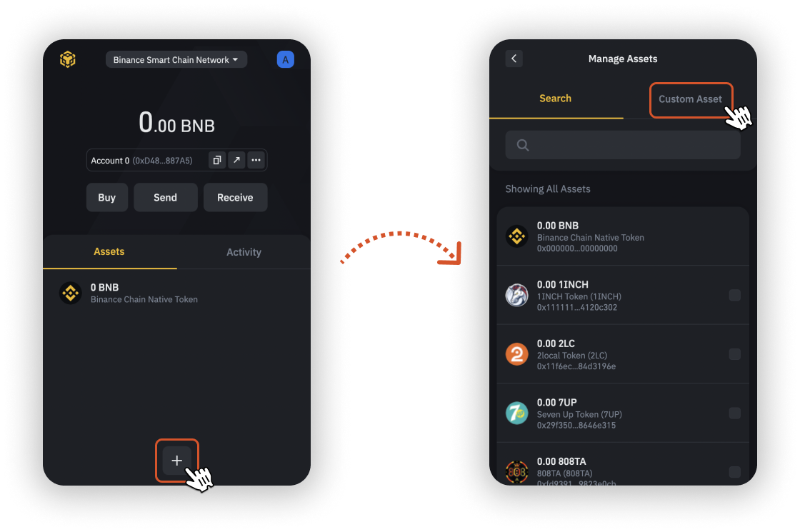This screenshot has height=532, width=800.
Task: Click the Receive button
Action: coord(235,197)
